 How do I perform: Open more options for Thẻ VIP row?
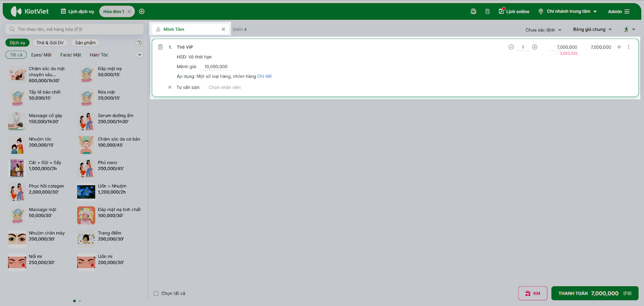click(628, 47)
